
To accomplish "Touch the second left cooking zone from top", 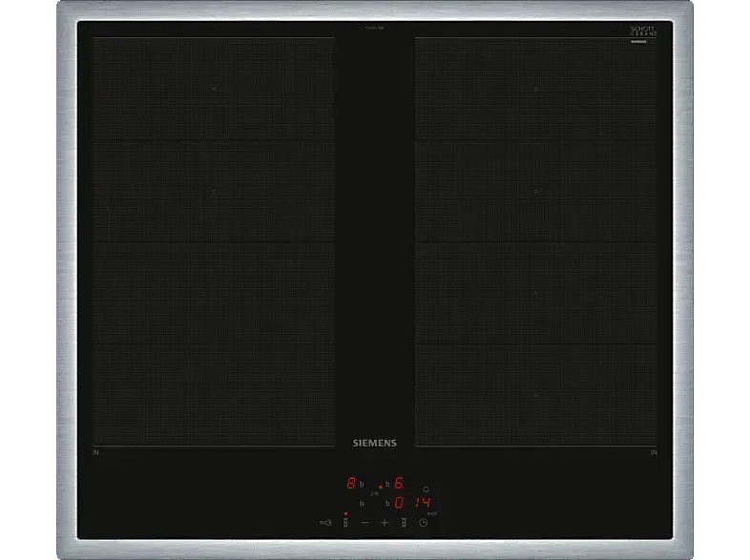I will click(x=213, y=191).
